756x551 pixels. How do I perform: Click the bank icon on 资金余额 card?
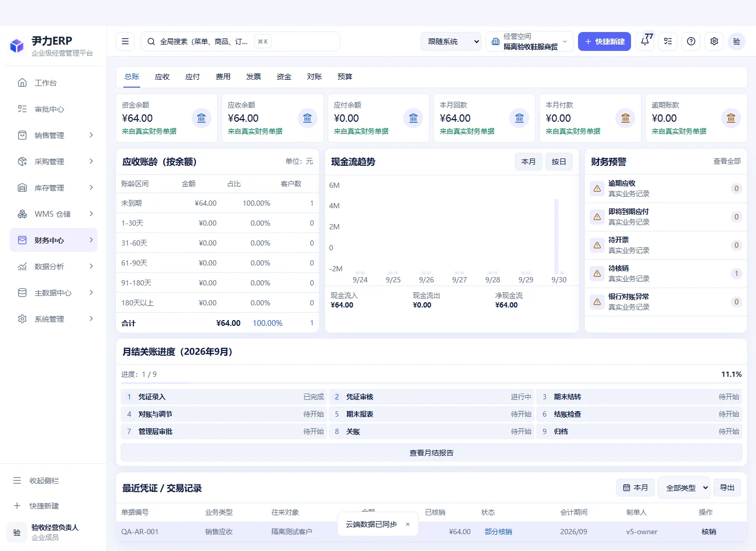[201, 118]
